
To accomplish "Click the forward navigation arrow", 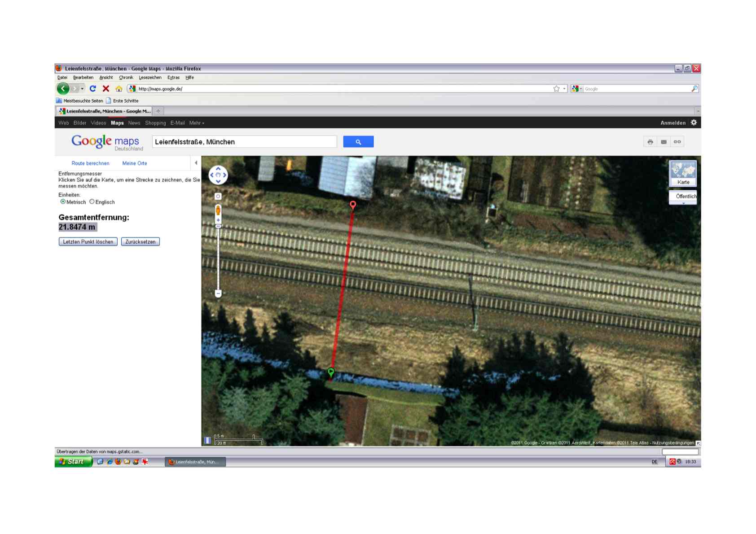I will click(x=75, y=89).
